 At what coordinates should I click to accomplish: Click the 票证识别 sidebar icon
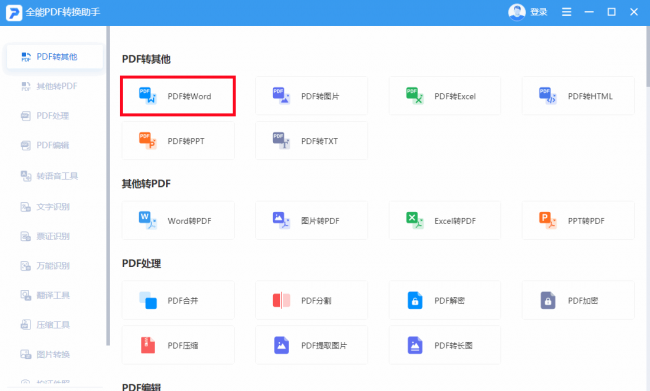[26, 236]
